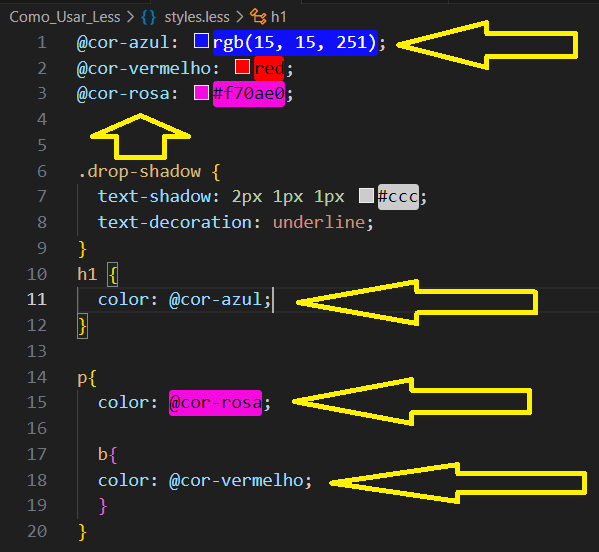Click the 'red' color value
Viewport: 599px width, 552px height.
[x=269, y=69]
